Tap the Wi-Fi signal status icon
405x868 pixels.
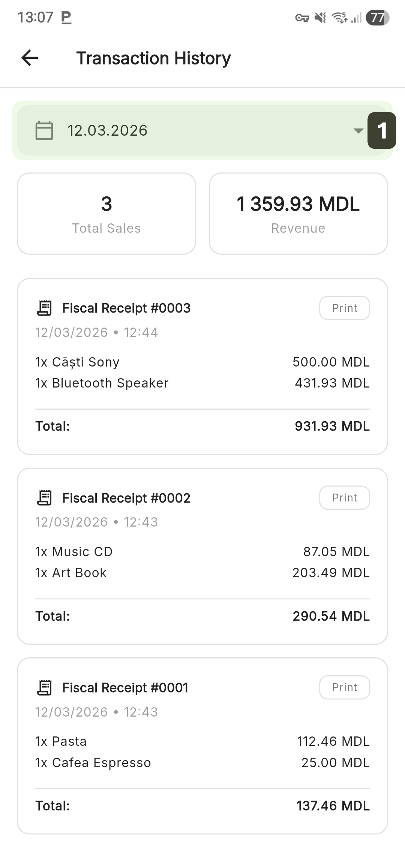click(x=340, y=18)
